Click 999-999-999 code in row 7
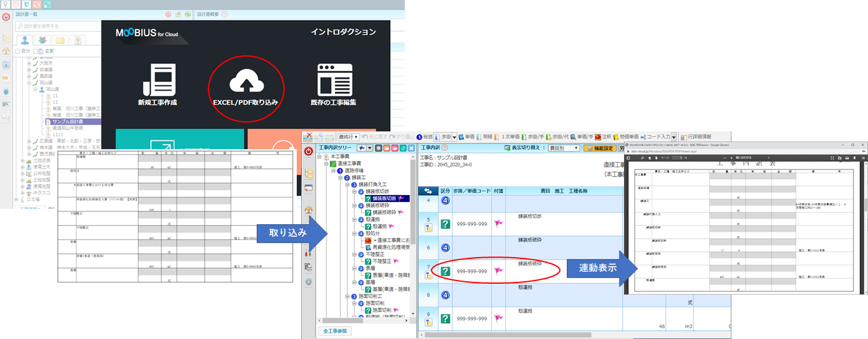The height and width of the screenshot is (339, 868). pyautogui.click(x=471, y=271)
